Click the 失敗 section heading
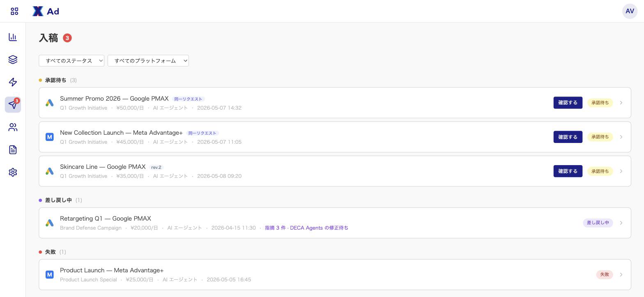Image resolution: width=644 pixels, height=297 pixels. [50, 252]
